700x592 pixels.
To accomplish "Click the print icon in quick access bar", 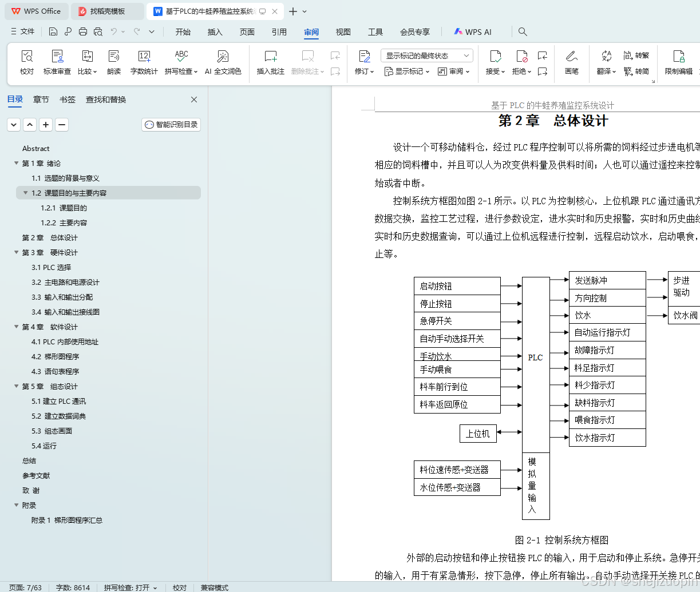I will pyautogui.click(x=83, y=31).
